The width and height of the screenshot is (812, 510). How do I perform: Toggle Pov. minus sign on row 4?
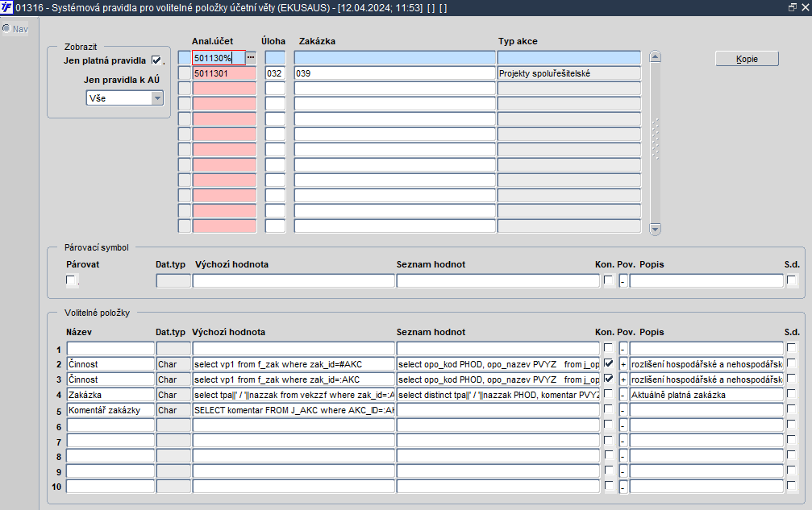623,395
